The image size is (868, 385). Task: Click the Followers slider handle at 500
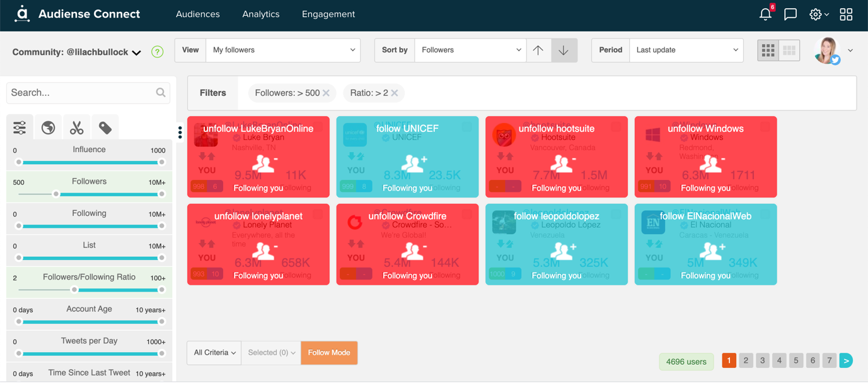pos(56,194)
